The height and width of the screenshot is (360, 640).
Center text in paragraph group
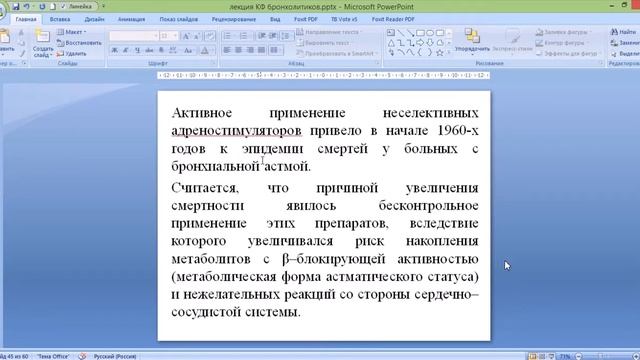tap(238, 50)
